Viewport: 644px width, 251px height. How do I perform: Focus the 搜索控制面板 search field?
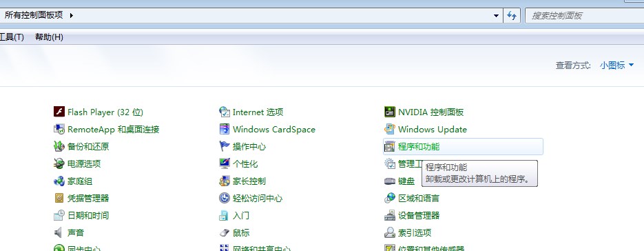(585, 16)
